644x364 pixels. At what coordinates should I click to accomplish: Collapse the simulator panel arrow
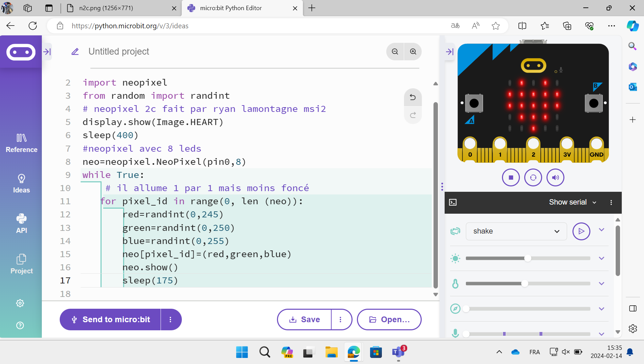point(450,52)
